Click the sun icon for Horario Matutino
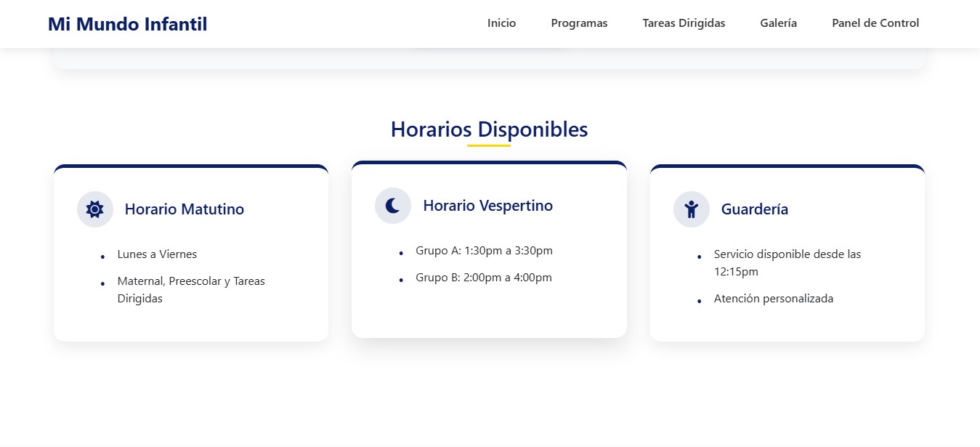This screenshot has width=980, height=447. 95,209
